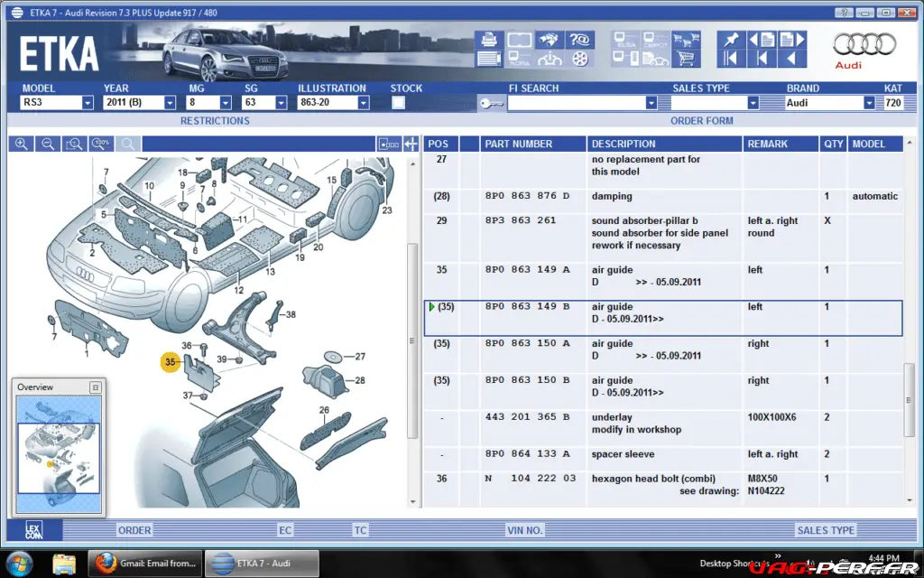Image resolution: width=924 pixels, height=578 pixels.
Task: Zoom in on the illustration
Action: 22,144
